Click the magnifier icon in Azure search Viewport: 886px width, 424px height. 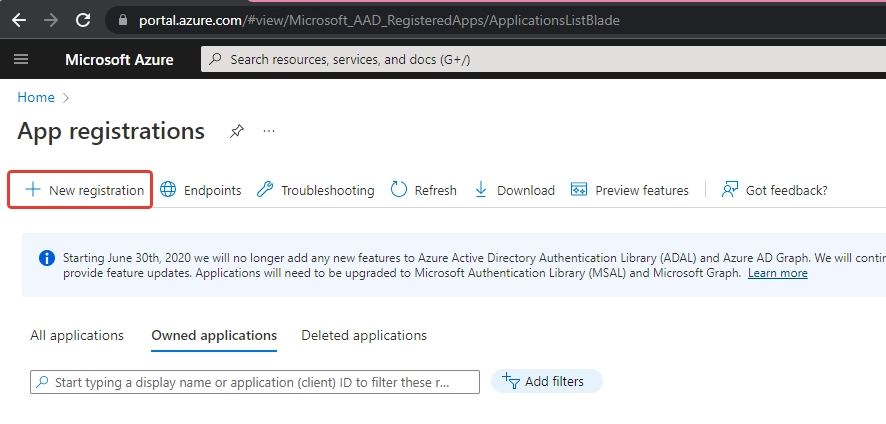click(x=215, y=59)
